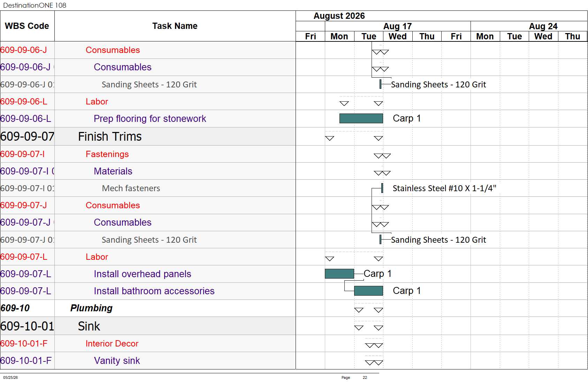The height and width of the screenshot is (382, 588).
Task: Click the Finish Trims summary start marker
Action: (329, 138)
